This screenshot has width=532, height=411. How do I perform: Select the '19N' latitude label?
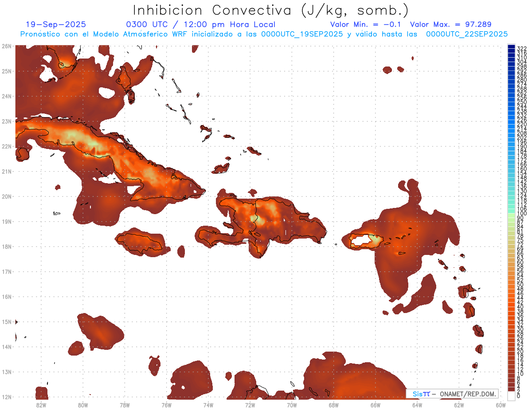(x=7, y=221)
